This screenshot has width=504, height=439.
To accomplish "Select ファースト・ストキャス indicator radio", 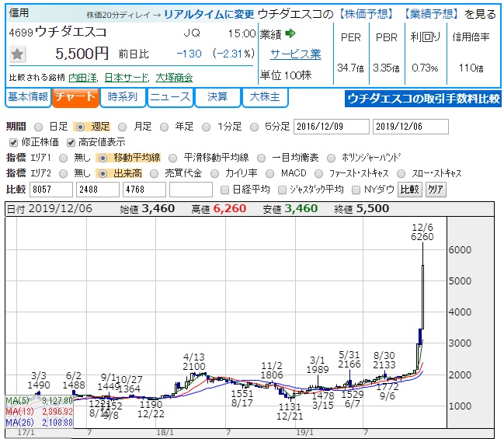I will [318, 174].
